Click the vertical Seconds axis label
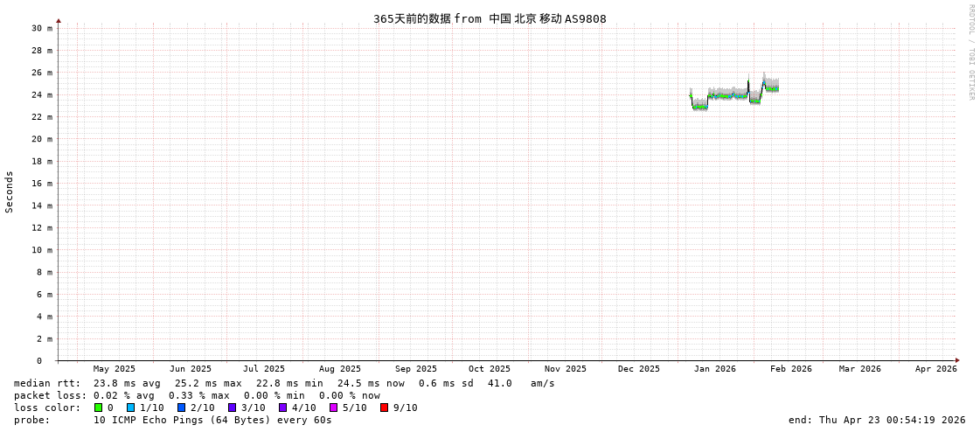The width and height of the screenshot is (980, 432). tap(10, 192)
